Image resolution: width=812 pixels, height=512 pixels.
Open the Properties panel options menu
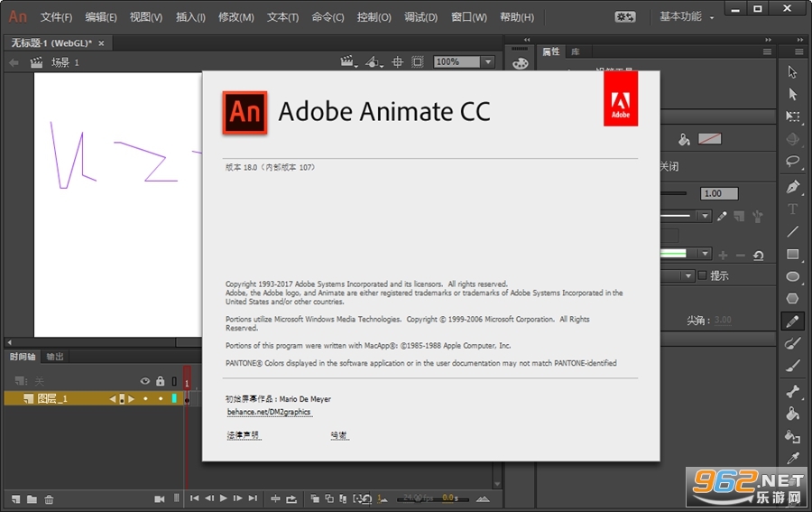point(767,51)
